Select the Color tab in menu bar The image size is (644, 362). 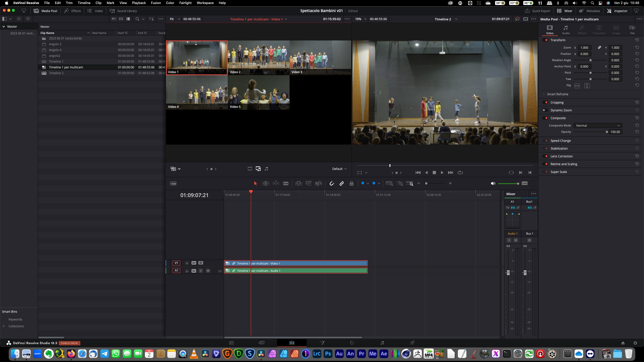170,3
